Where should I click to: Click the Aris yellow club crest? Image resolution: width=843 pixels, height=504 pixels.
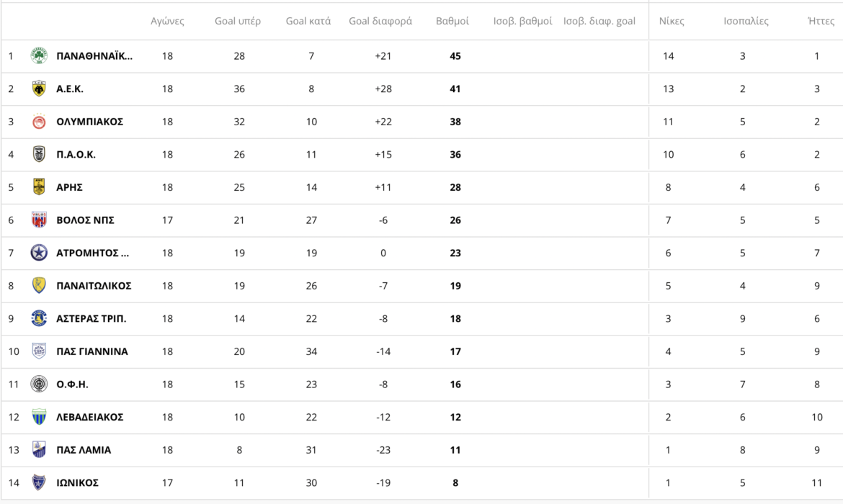pyautogui.click(x=39, y=187)
